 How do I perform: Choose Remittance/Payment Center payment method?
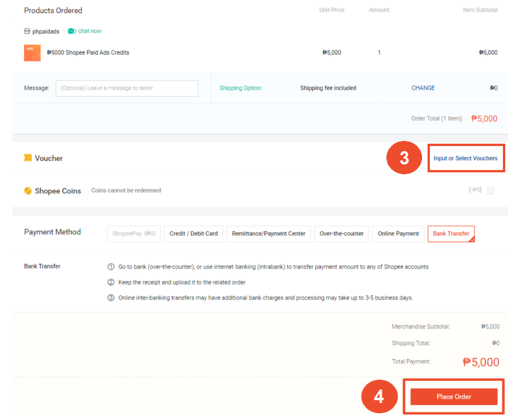point(269,234)
